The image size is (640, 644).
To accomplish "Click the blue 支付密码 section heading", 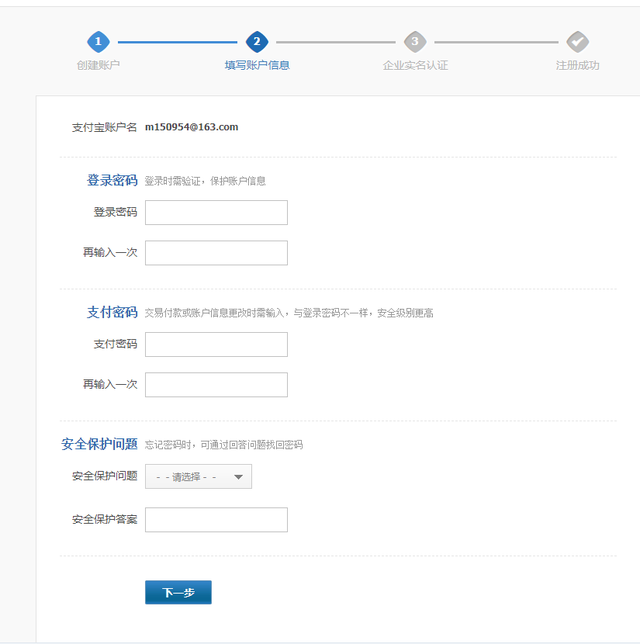I will (112, 313).
